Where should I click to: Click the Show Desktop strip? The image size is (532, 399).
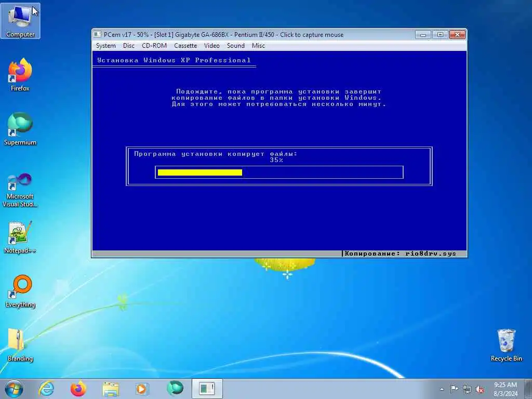[528, 389]
